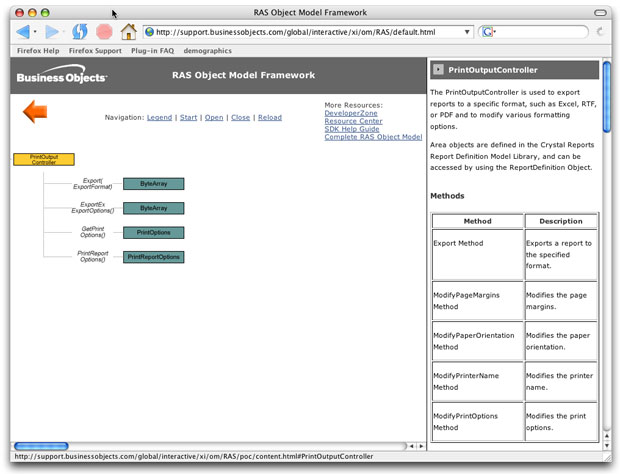Click the Reload navigation link
This screenshot has width=620, height=474.
pos(270,117)
